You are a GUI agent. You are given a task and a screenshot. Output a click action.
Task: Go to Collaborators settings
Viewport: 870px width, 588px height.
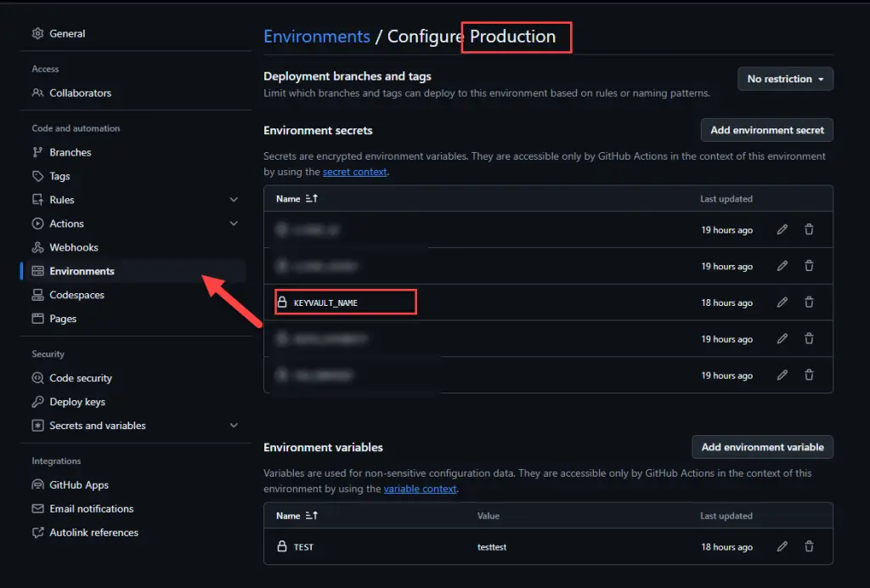pos(80,93)
